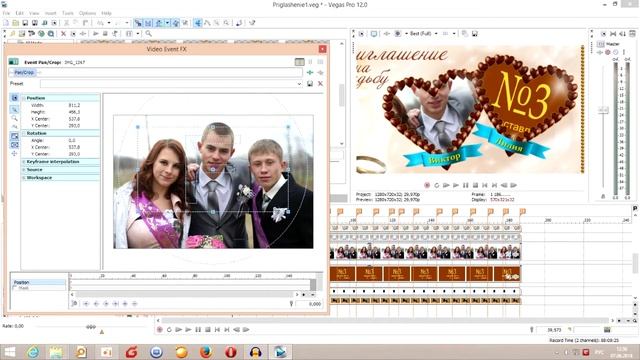The image size is (640, 360).
Task: Select the Position keyframe track row
Action: pos(39,282)
